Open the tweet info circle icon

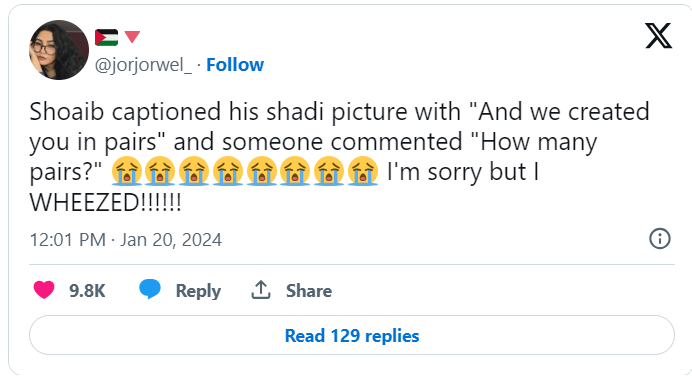(x=660, y=239)
